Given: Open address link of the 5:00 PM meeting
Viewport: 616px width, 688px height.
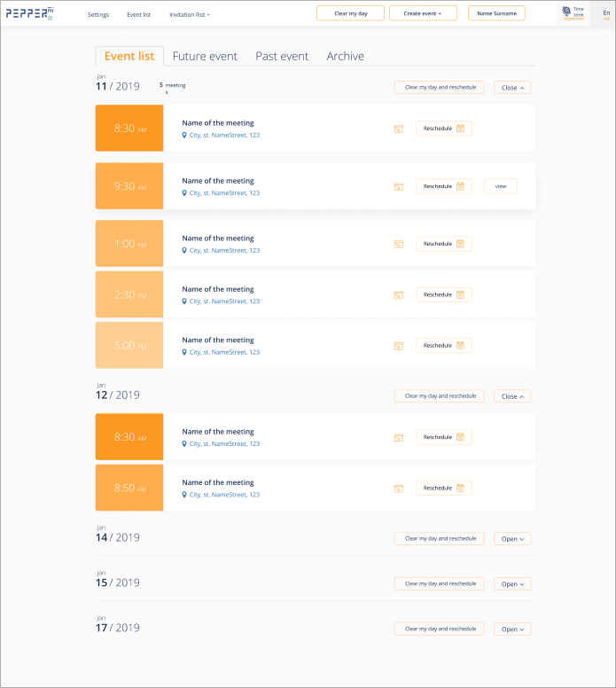Looking at the screenshot, I should tap(224, 352).
